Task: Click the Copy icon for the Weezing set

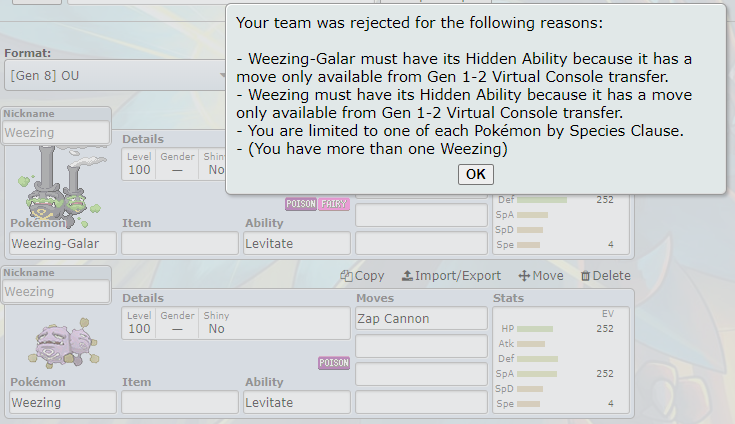Action: pos(362,276)
